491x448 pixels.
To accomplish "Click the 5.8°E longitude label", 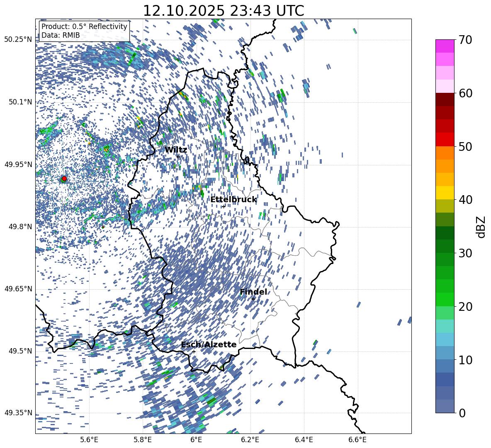I will point(143,440).
